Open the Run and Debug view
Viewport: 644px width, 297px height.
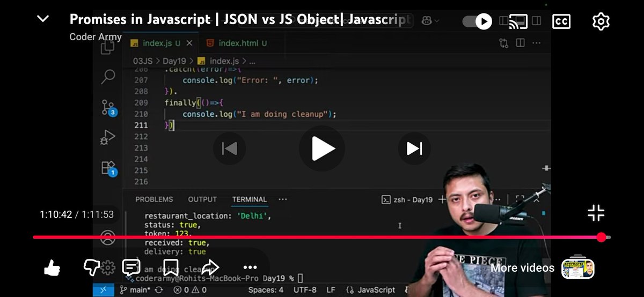point(108,137)
